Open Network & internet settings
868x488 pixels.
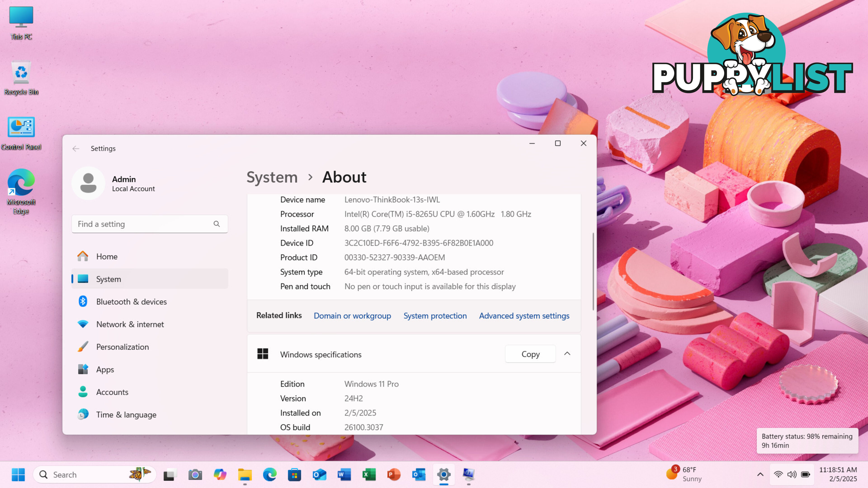pyautogui.click(x=150, y=324)
